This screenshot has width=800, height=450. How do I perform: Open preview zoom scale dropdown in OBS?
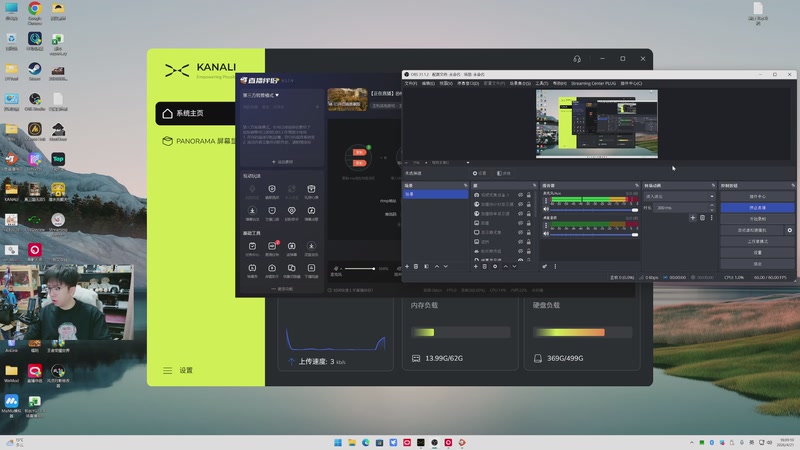tap(467, 163)
